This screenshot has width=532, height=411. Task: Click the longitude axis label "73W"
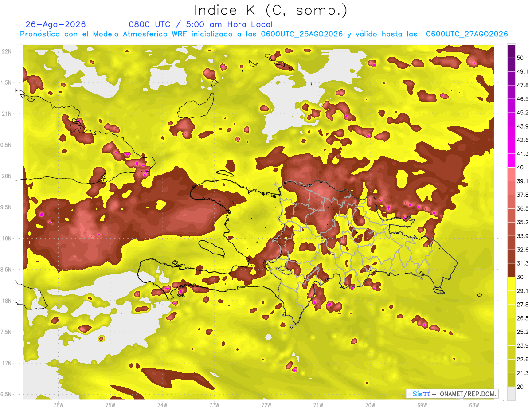click(x=214, y=405)
